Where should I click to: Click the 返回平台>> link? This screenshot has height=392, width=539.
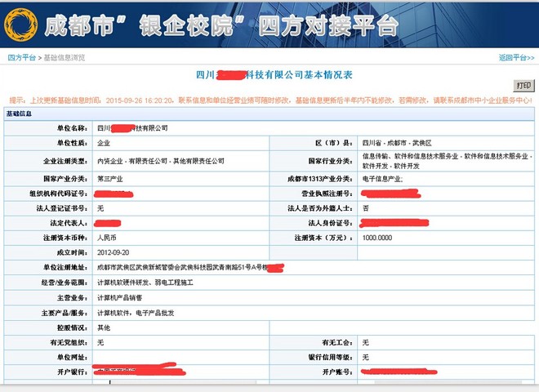pyautogui.click(x=516, y=57)
